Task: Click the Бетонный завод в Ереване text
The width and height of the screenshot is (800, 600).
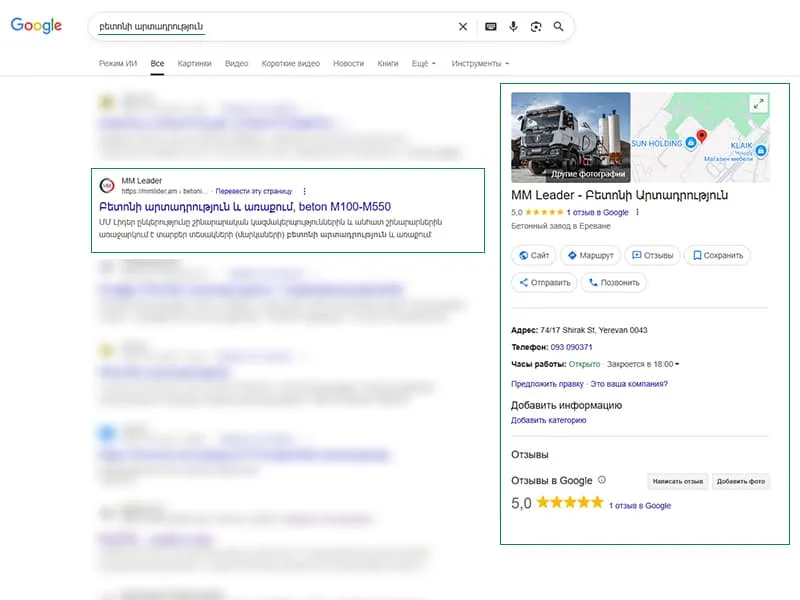Action: click(561, 226)
